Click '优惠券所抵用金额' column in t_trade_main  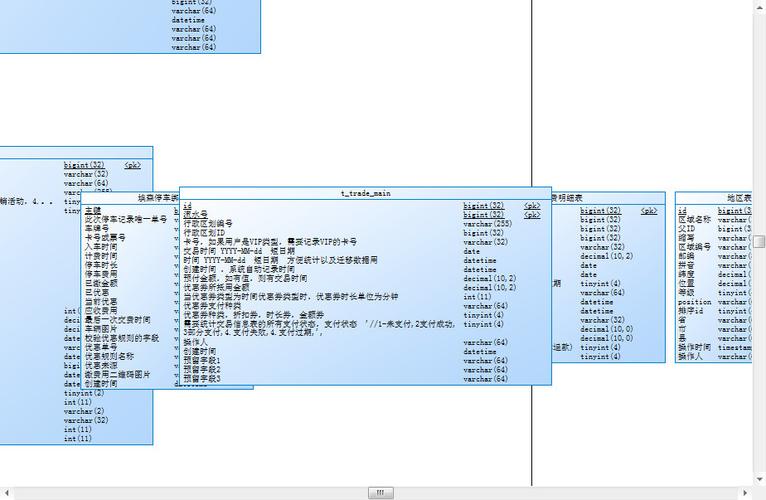coord(216,288)
